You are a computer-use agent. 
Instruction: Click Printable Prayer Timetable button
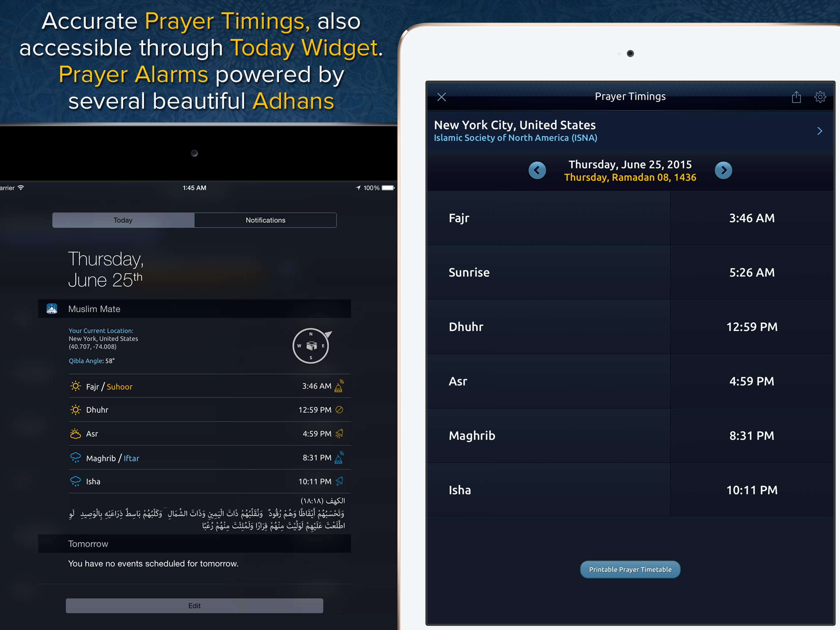(x=630, y=569)
